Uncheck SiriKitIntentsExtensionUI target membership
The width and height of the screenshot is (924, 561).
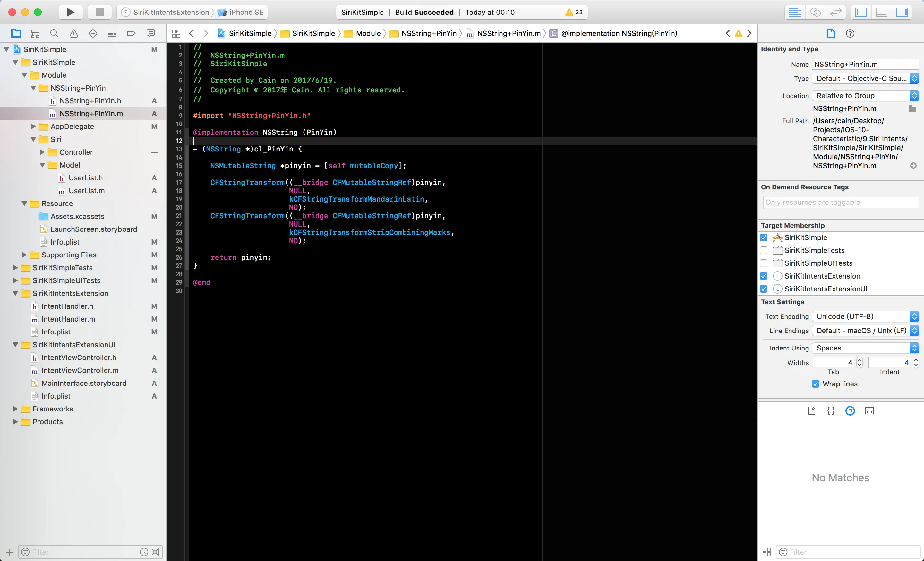pos(764,289)
